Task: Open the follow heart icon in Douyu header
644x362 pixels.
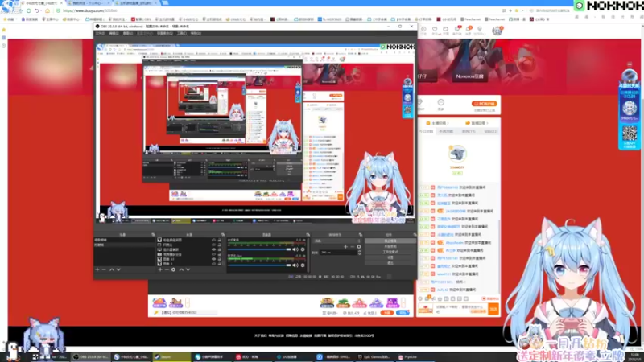Action: point(435,31)
